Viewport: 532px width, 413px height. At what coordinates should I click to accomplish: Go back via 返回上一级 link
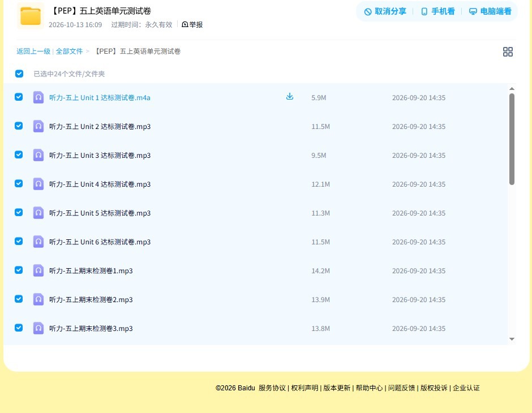tap(33, 51)
